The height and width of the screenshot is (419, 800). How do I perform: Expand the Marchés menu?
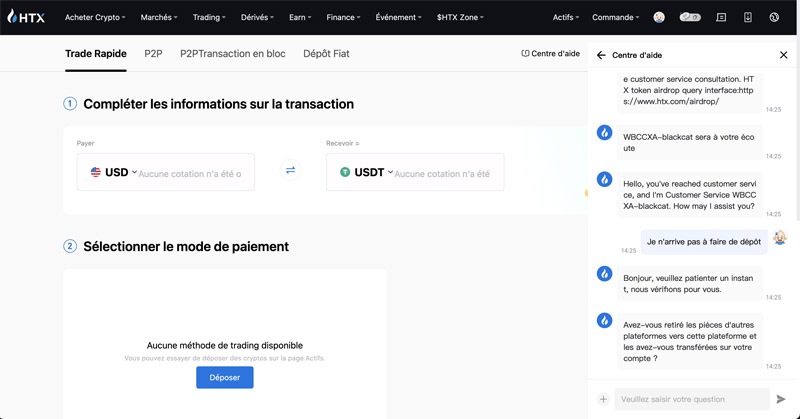[159, 17]
